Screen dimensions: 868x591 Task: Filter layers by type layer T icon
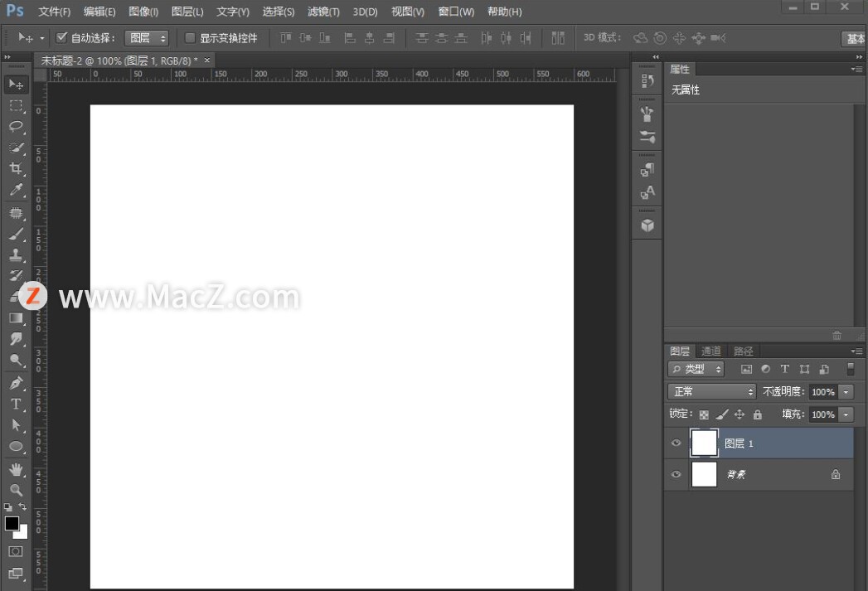pyautogui.click(x=784, y=369)
